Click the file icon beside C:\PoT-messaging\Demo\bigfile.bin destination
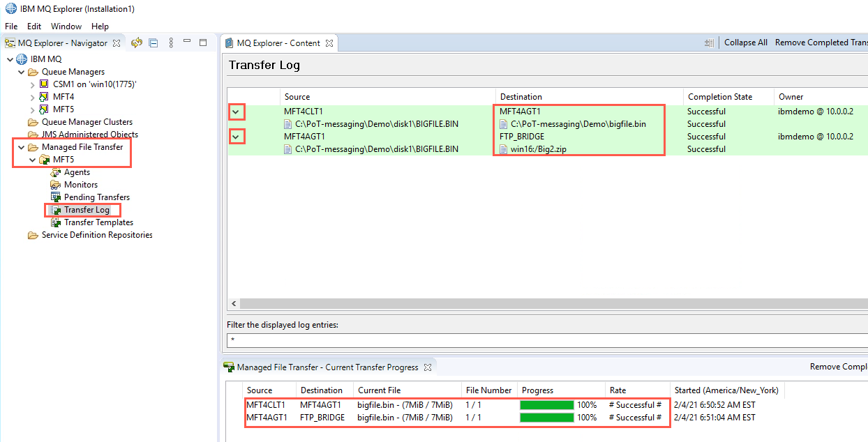Image resolution: width=868 pixels, height=442 pixels. tap(504, 124)
